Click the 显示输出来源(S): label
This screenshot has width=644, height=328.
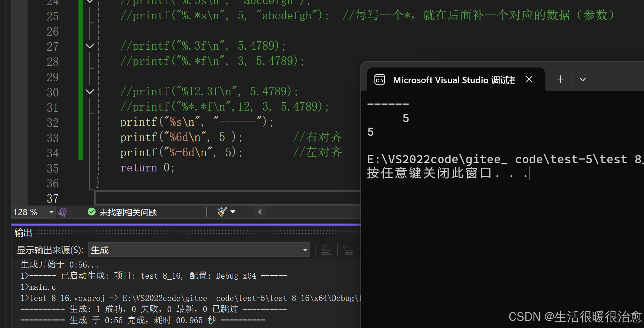pyautogui.click(x=50, y=250)
